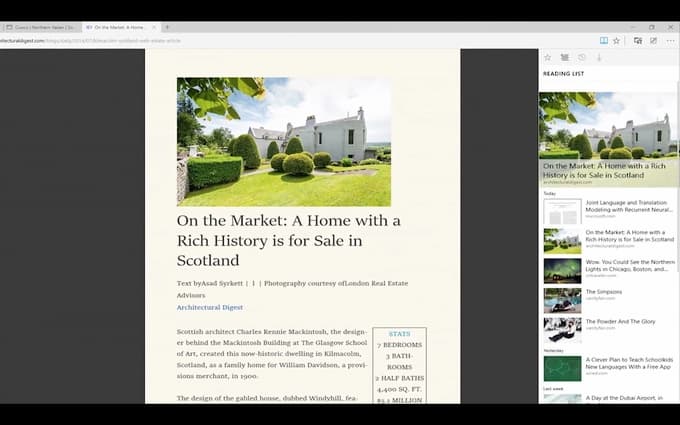Select the 'On the Market: A Home' tab

119,27
